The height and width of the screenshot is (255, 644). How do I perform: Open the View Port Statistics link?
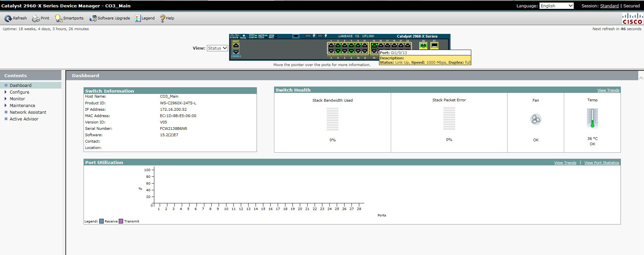tap(602, 163)
